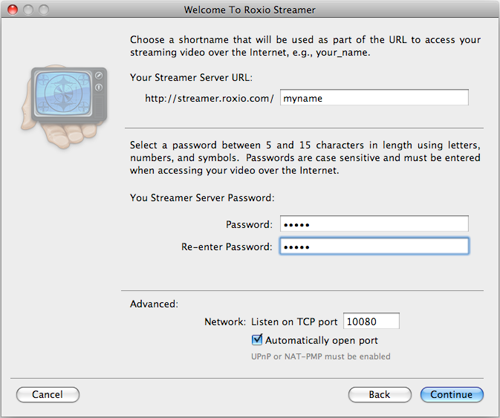The width and height of the screenshot is (500, 418).
Task: Click the http://streamer.roxio.com/ URL prefix text
Action: click(209, 98)
